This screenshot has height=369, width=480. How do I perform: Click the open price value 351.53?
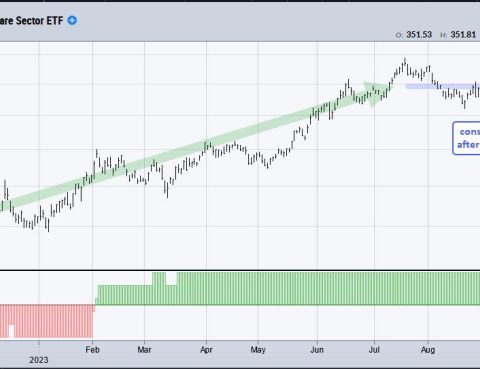tap(419, 35)
